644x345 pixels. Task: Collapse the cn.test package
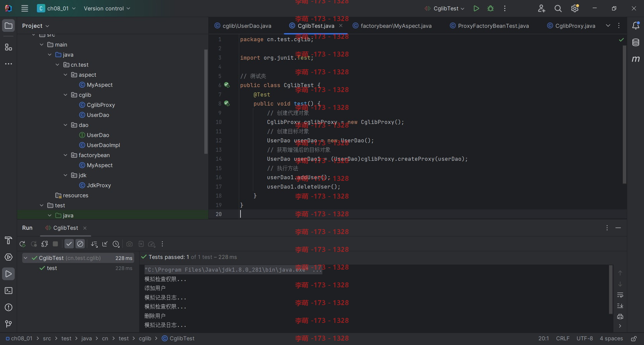tap(57, 65)
